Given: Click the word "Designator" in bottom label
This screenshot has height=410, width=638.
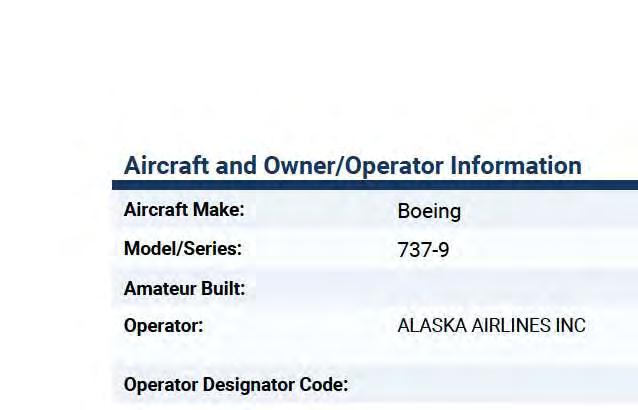Looking at the screenshot, I should pyautogui.click(x=250, y=384).
